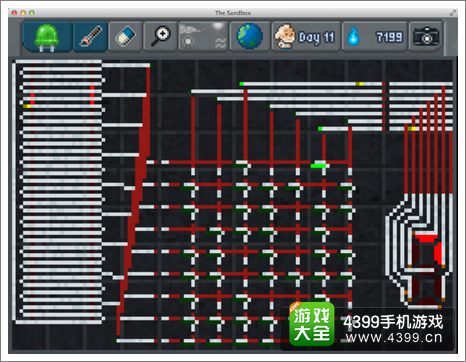Screen dimensions: 466x362
Task: Open the globe world menu
Action: [x=250, y=36]
